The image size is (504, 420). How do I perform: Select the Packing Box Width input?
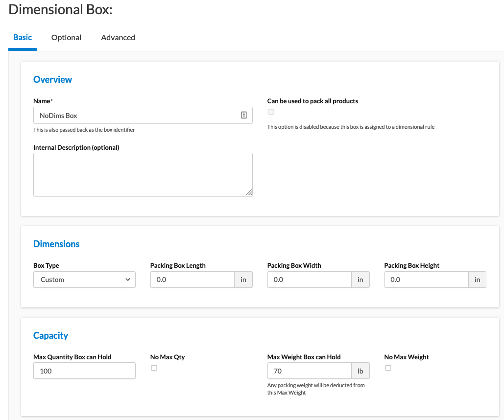[x=309, y=280]
